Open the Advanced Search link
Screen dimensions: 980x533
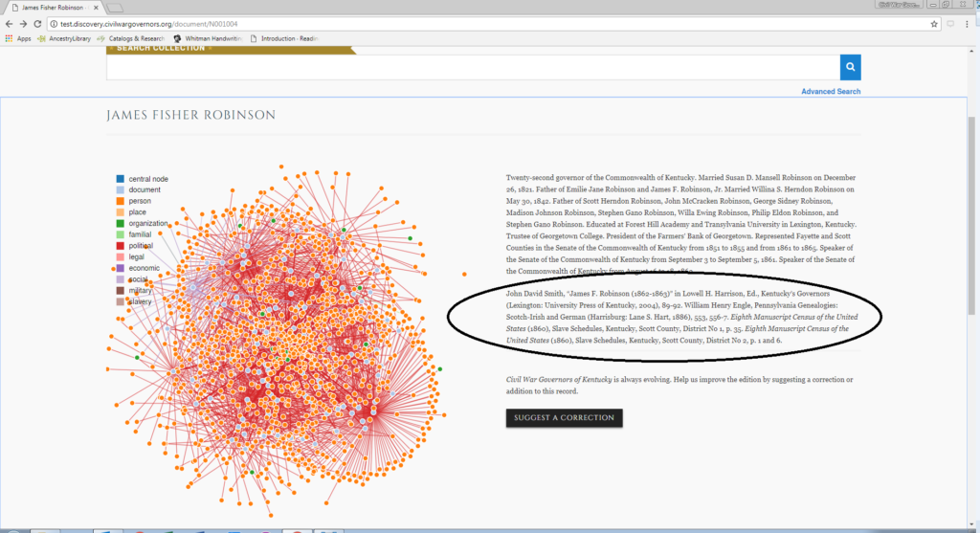point(831,91)
